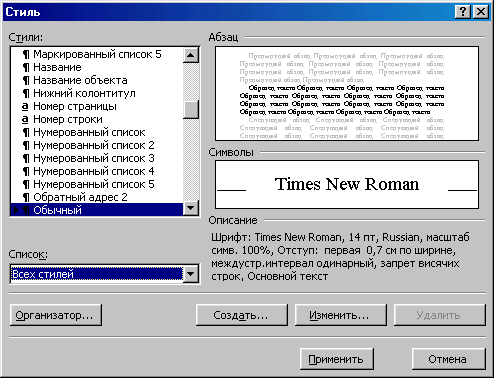Select style Нумерованный список 4

(97, 171)
